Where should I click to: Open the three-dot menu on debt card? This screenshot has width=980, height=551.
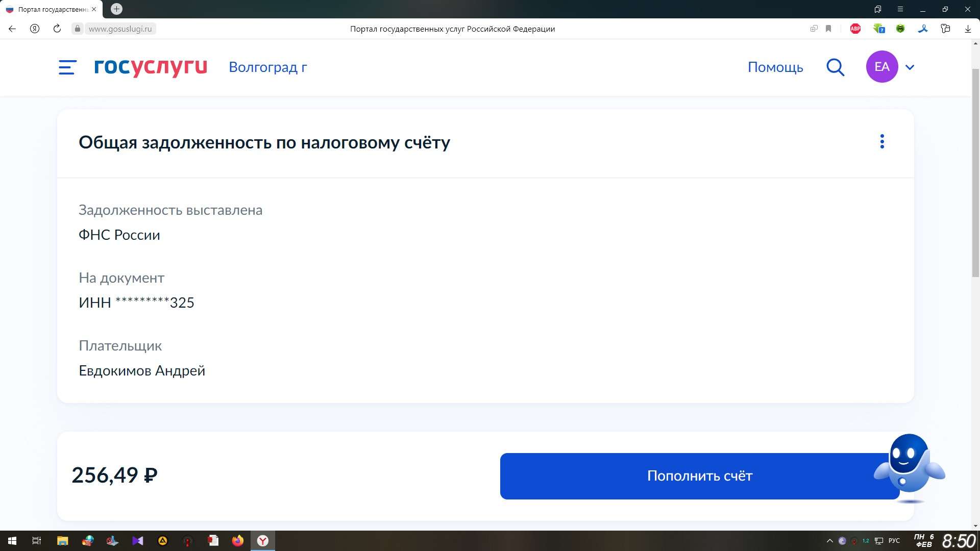coord(881,141)
